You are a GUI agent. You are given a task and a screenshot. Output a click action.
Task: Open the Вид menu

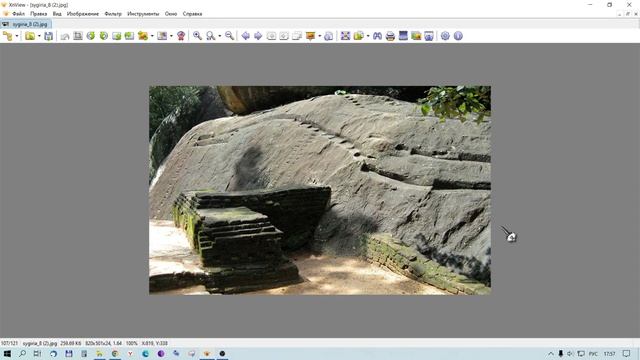pyautogui.click(x=57, y=14)
